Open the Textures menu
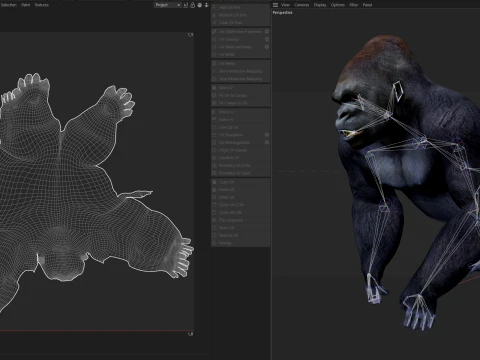The image size is (480, 360). (x=42, y=5)
